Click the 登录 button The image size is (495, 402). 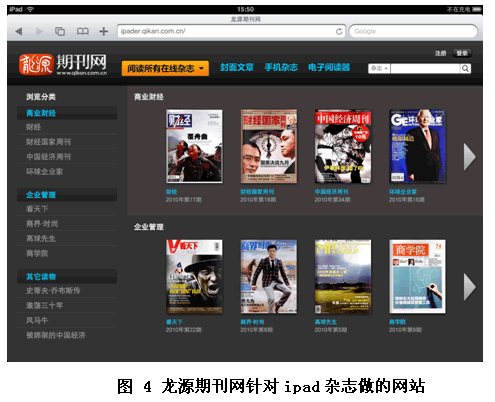(462, 53)
